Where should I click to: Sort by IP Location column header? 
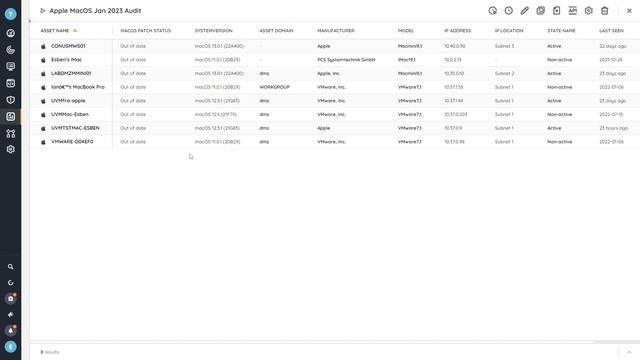509,31
